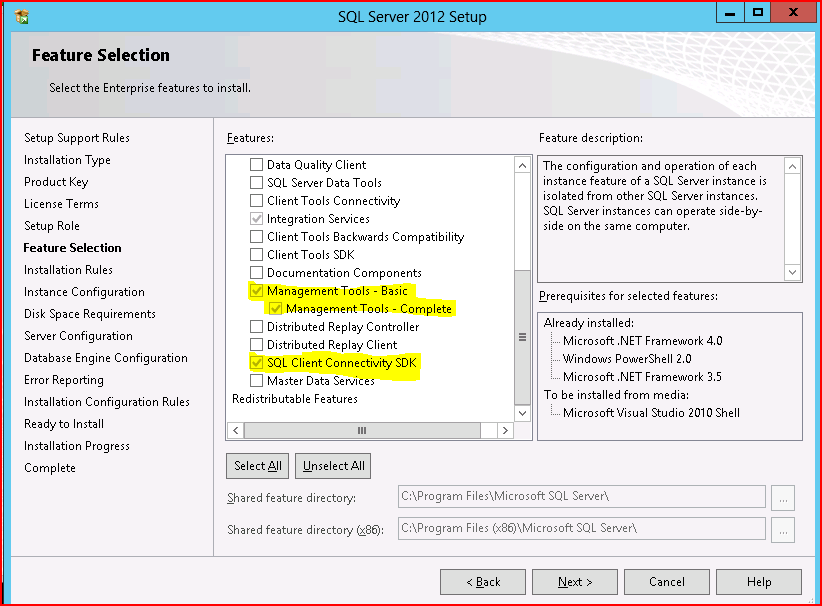
Task: Select Server Configuration step
Action: (78, 336)
